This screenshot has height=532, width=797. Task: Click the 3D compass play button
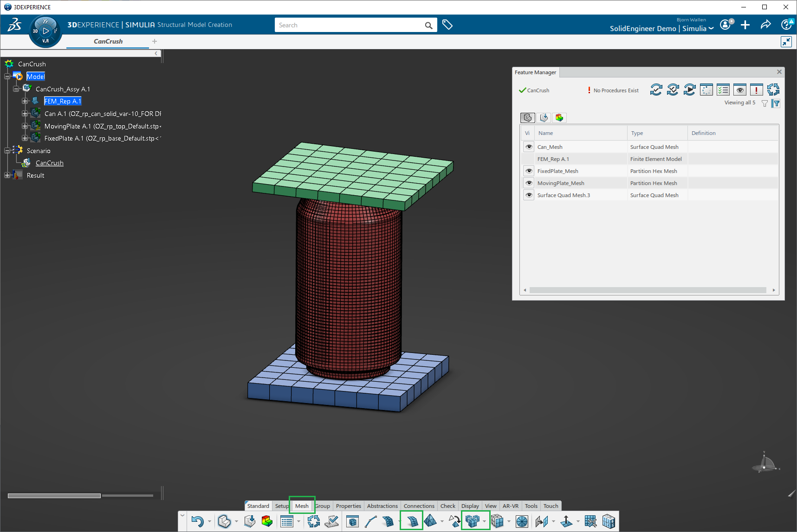point(45,31)
